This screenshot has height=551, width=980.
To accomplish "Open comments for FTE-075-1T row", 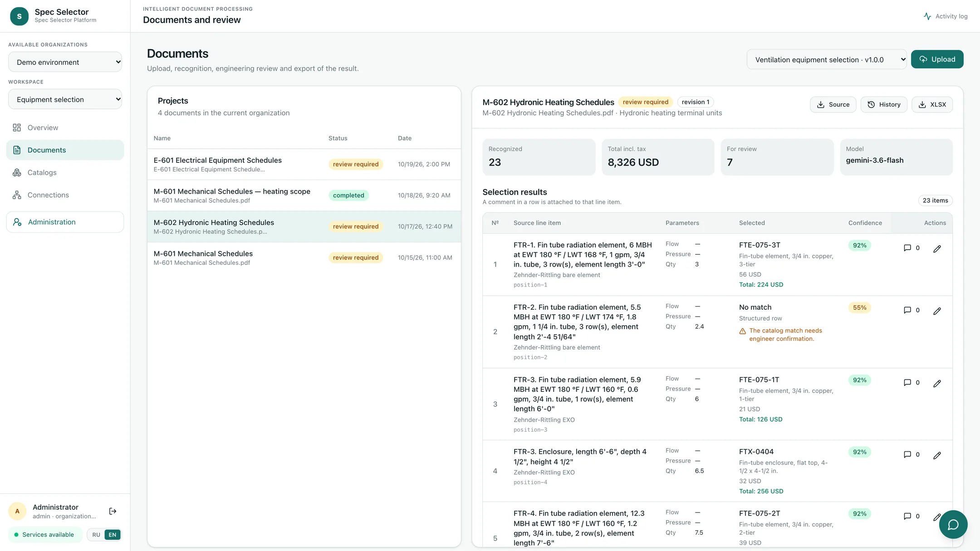I will tap(911, 383).
